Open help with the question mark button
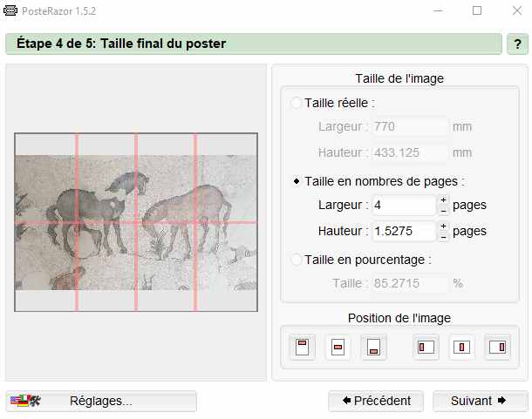Image resolution: width=532 pixels, height=419 pixels. (x=517, y=44)
